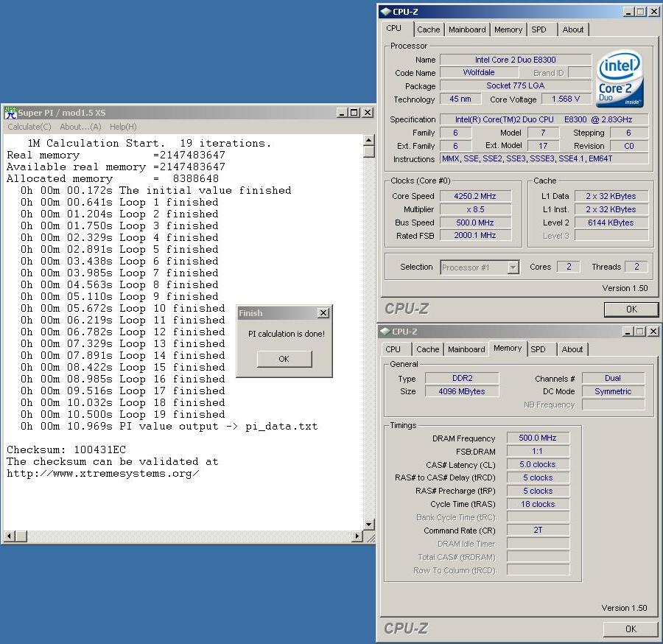
Task: Switch to About tab in top CPU-Z
Action: pos(572,29)
